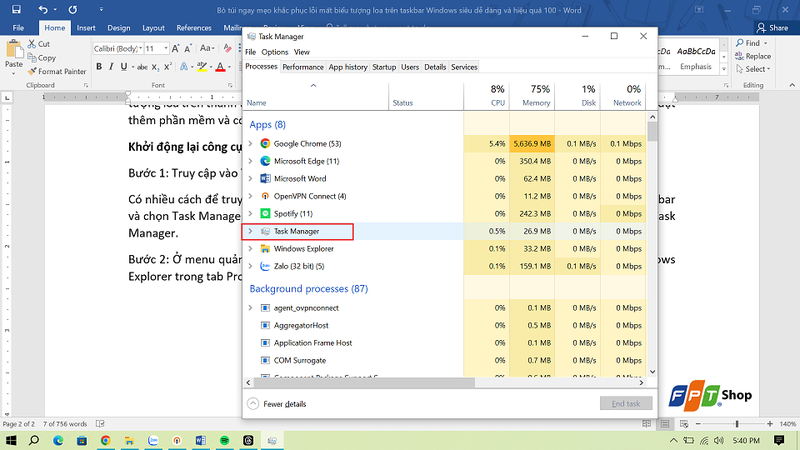Open the volume speaker tray icon

coord(719,440)
